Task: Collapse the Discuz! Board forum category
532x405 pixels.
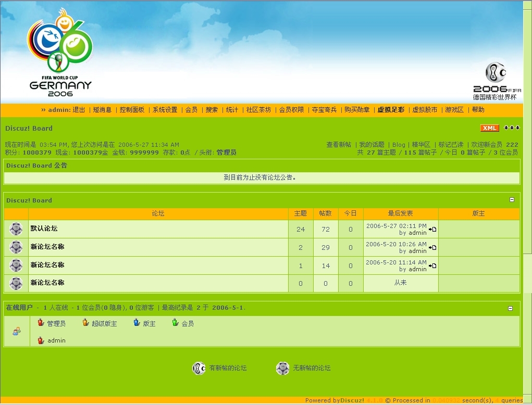Action: (x=512, y=200)
